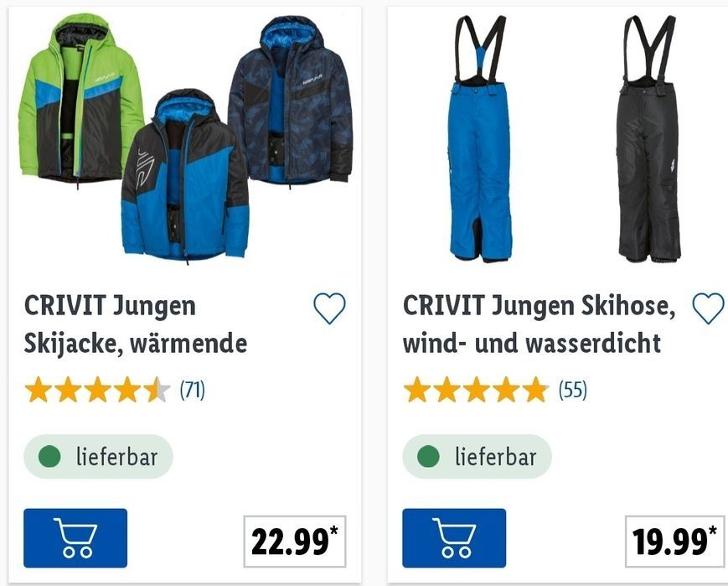Click the lieferbar badge under Skihose
This screenshot has height=586, width=728.
coord(478,456)
